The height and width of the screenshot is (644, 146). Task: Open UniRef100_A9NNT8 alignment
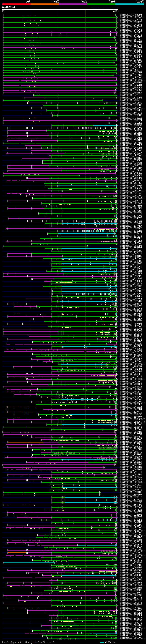[131, 27]
